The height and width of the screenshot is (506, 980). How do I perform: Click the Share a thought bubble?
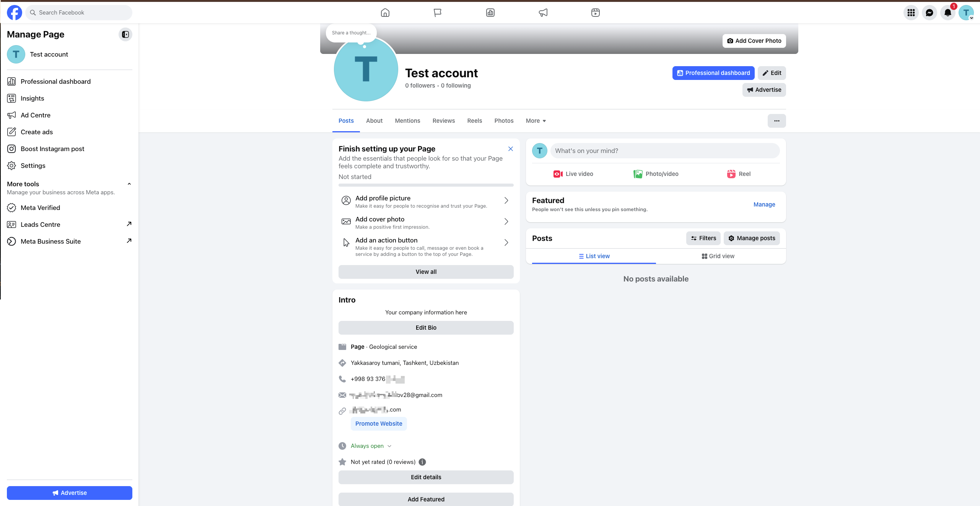[x=351, y=33]
